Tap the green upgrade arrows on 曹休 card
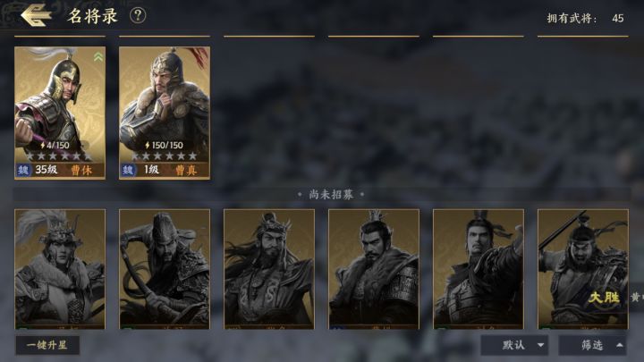The height and width of the screenshot is (362, 644). (x=97, y=57)
